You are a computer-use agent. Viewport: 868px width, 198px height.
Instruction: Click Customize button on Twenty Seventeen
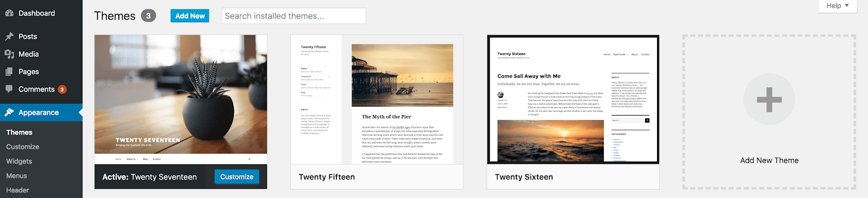point(237,177)
